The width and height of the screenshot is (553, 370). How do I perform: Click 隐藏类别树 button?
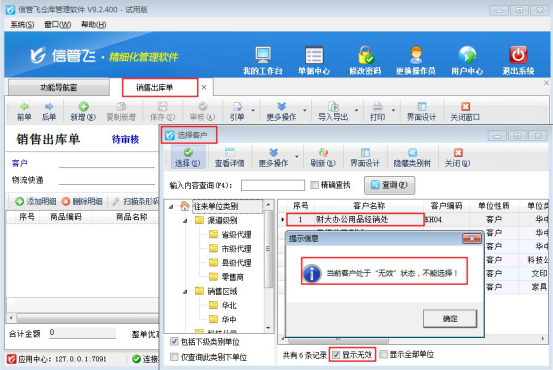412,158
